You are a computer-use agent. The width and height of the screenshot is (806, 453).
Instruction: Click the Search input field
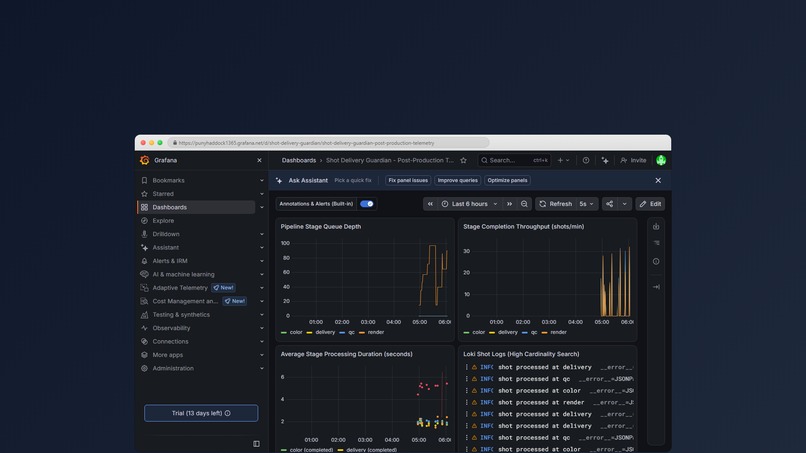coord(514,160)
